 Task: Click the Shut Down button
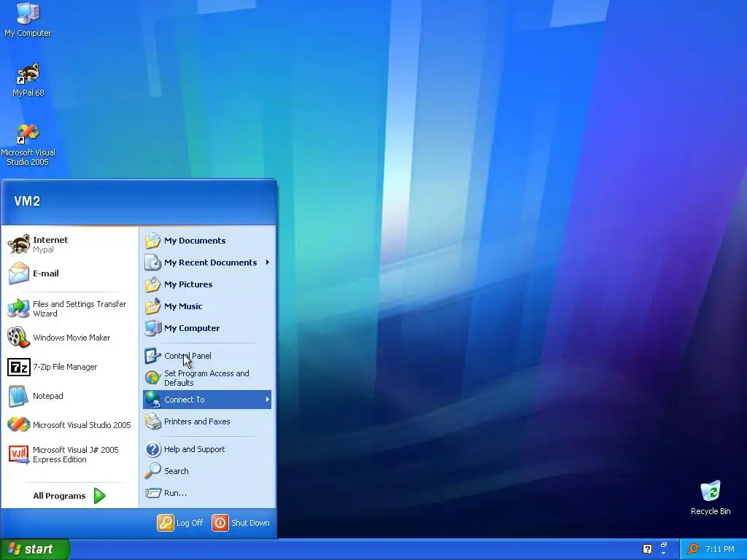(241, 523)
